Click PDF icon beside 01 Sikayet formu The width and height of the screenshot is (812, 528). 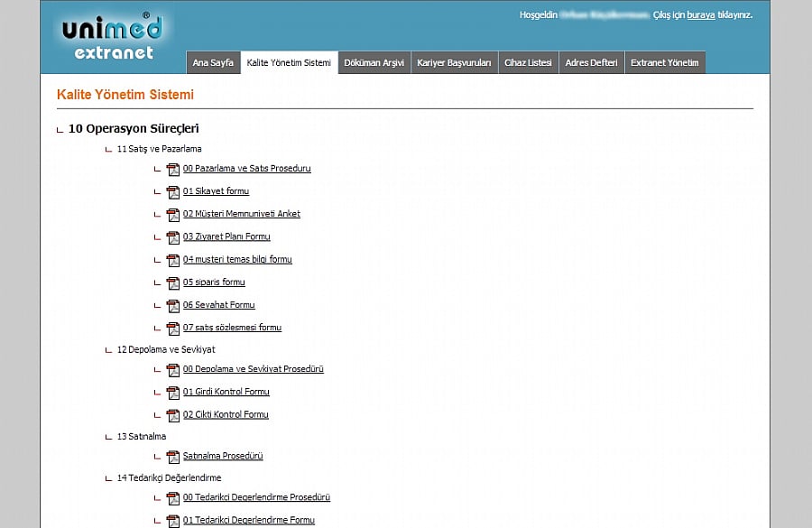coord(173,192)
